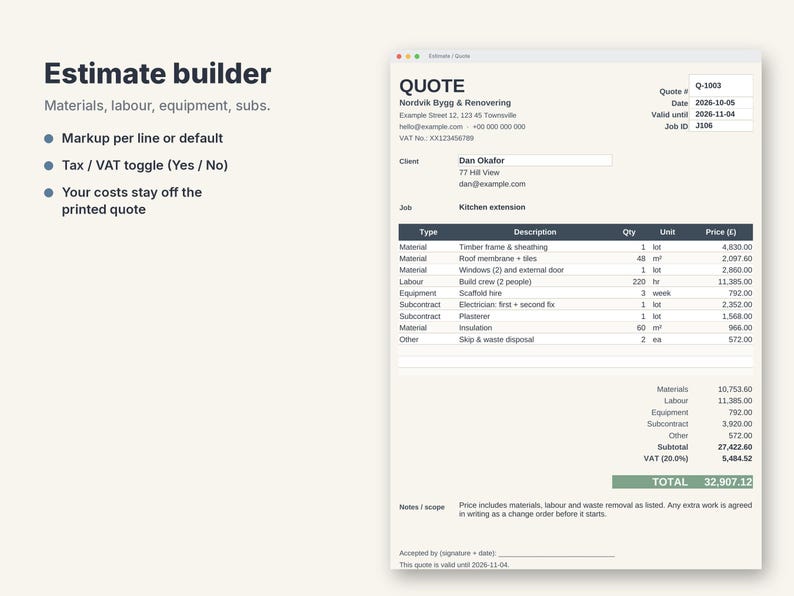
Task: Click the red close window dot
Action: pyautogui.click(x=399, y=56)
